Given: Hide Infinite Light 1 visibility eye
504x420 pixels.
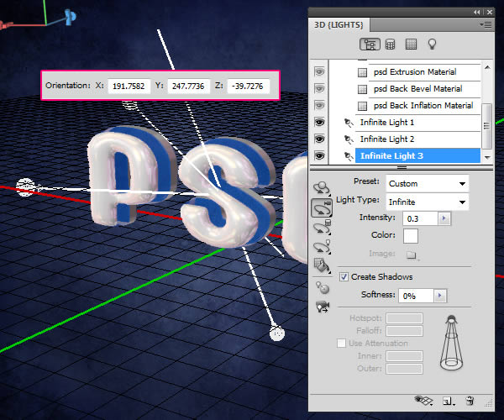Looking at the screenshot, I should (319, 123).
